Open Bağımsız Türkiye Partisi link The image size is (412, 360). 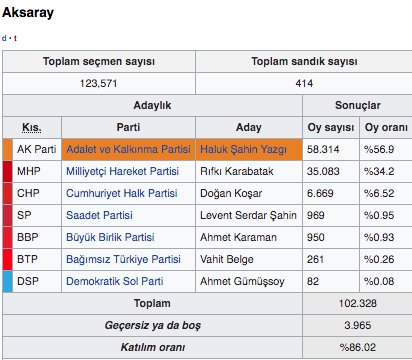123,259
